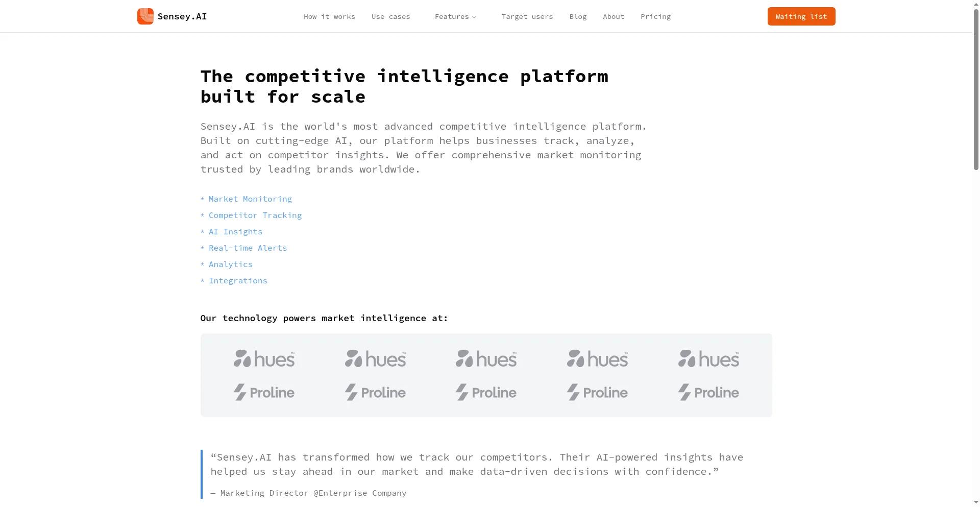
Task: Click the orange Sensey.AI logo icon
Action: click(x=145, y=16)
